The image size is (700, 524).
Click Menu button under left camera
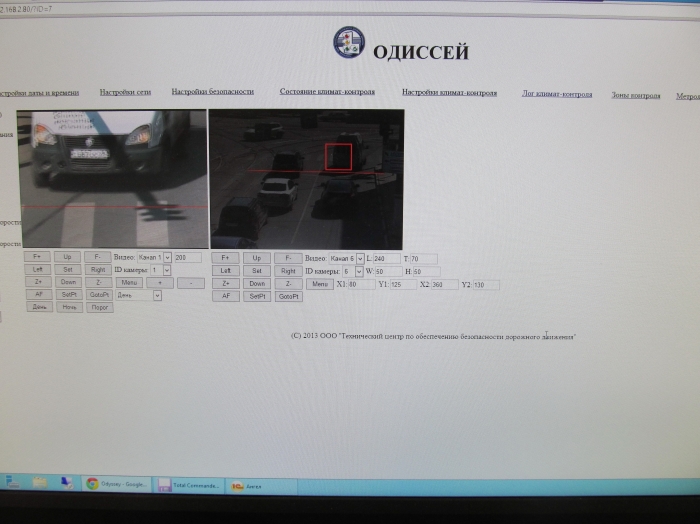[129, 282]
